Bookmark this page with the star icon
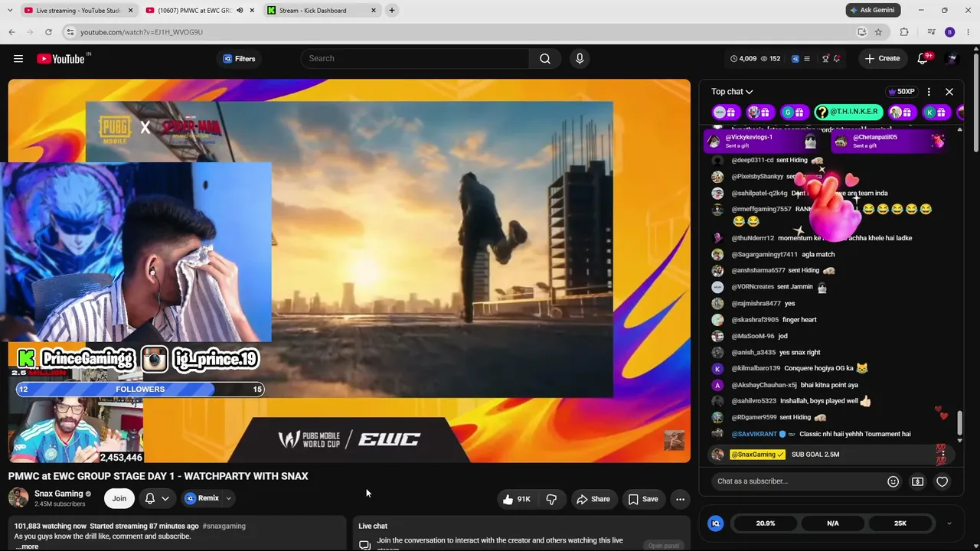980x551 pixels. (878, 32)
